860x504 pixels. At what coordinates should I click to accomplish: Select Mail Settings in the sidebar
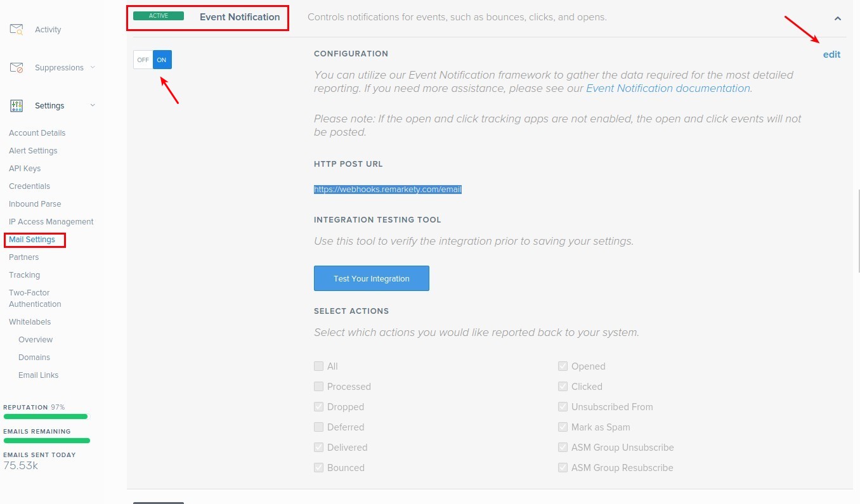point(32,240)
